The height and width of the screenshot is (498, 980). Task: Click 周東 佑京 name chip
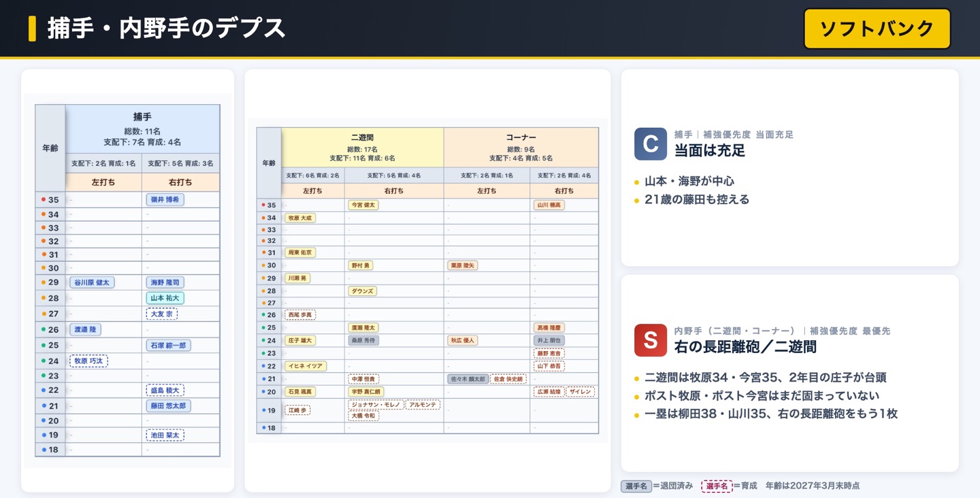pyautogui.click(x=300, y=252)
